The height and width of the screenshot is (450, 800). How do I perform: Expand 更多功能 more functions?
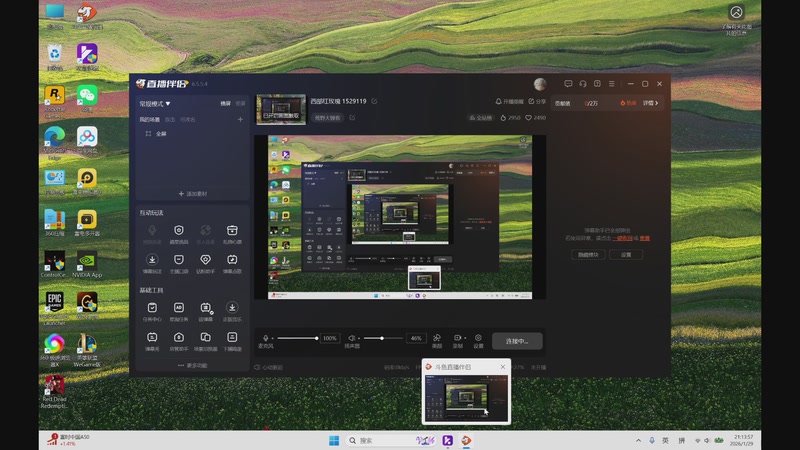pos(192,365)
